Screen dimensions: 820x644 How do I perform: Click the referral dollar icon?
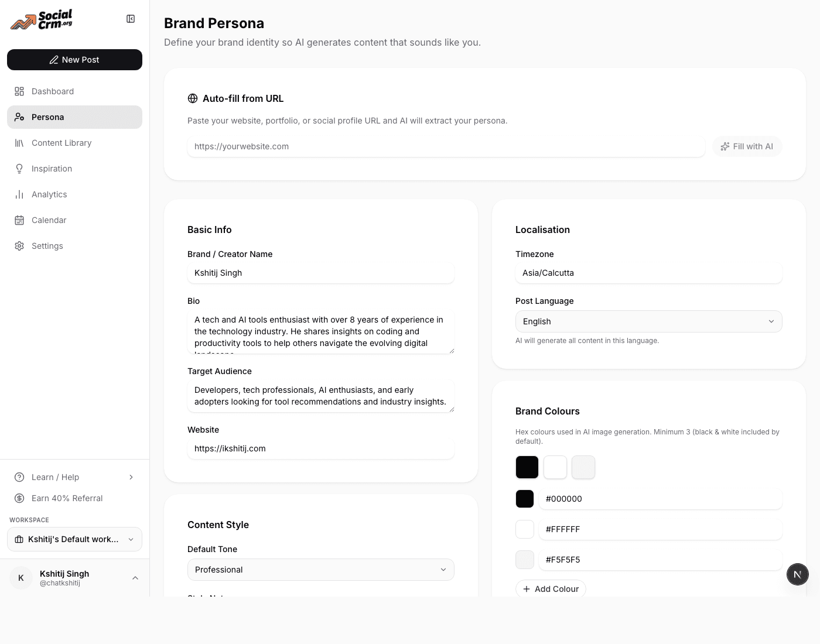[19, 498]
